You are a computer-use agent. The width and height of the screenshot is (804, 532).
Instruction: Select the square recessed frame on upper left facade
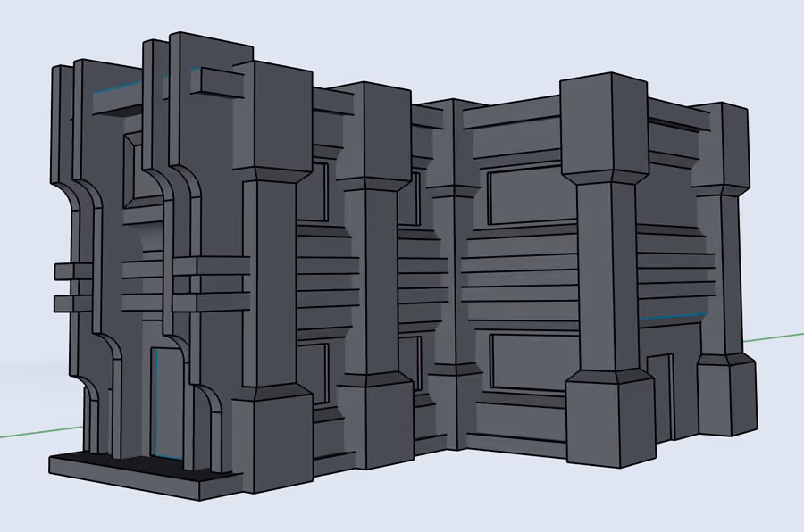tap(134, 169)
